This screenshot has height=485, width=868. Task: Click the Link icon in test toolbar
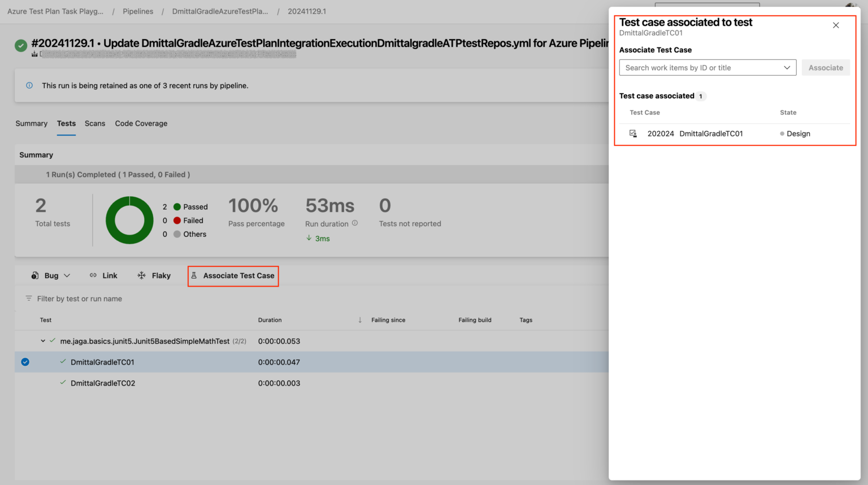click(x=94, y=275)
